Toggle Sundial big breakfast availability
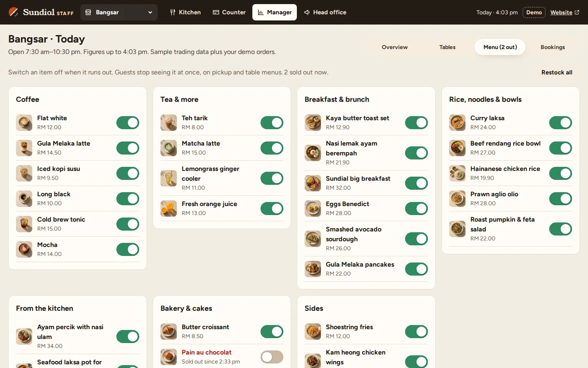Viewport: 588px width, 368px height. [x=416, y=183]
